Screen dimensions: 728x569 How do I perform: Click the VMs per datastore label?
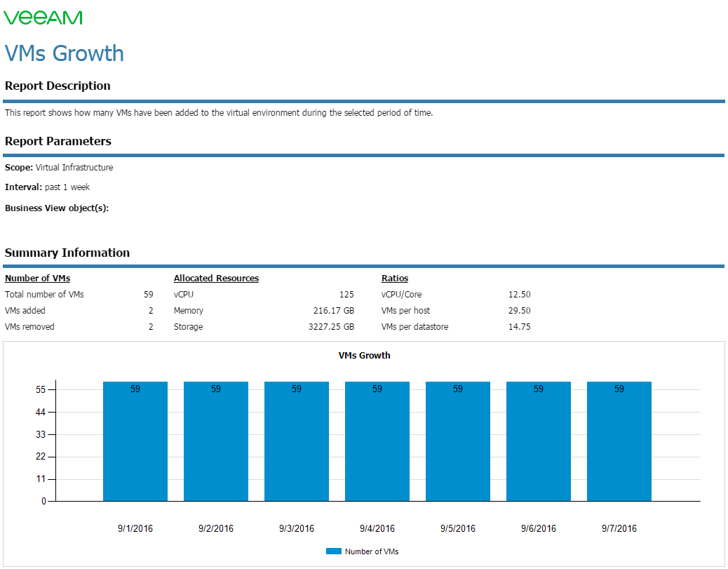414,327
